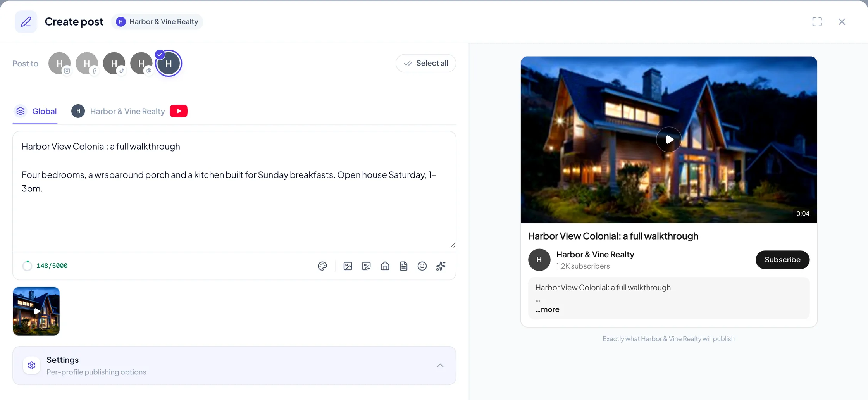Click the attached video thumbnail below editor
This screenshot has width=868, height=400.
coord(36,311)
